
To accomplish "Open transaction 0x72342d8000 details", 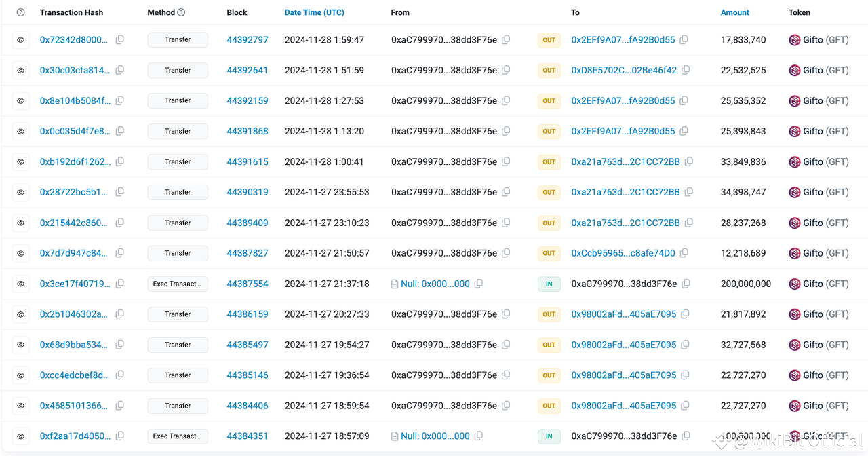I will click(74, 40).
